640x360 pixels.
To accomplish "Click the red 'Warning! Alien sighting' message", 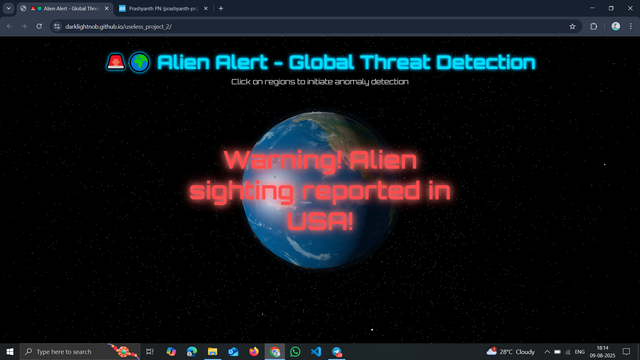I will pos(320,191).
